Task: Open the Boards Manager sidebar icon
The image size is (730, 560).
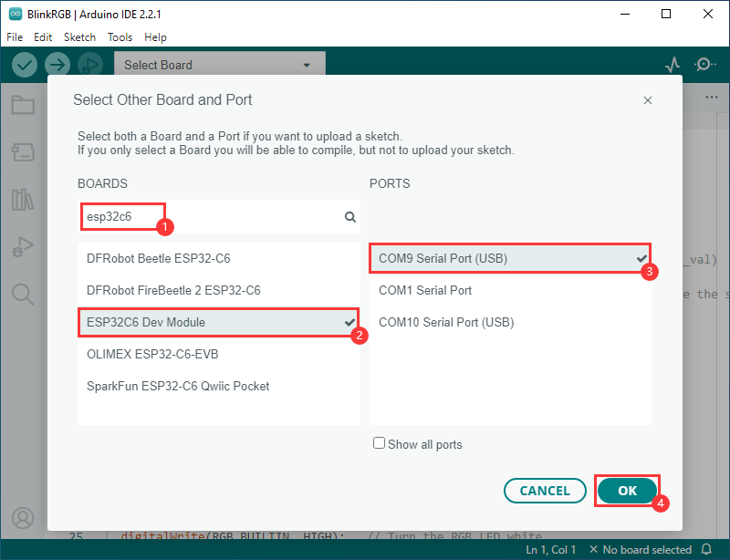Action: click(x=23, y=152)
